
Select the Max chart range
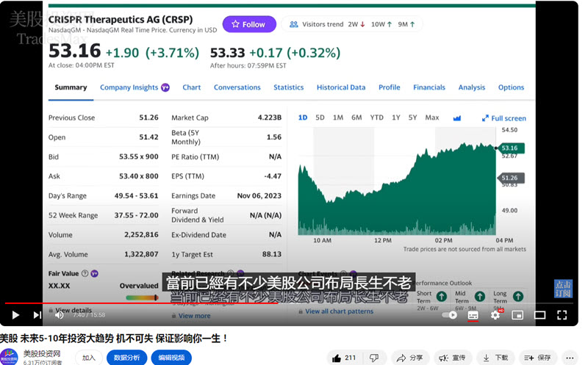pos(431,118)
